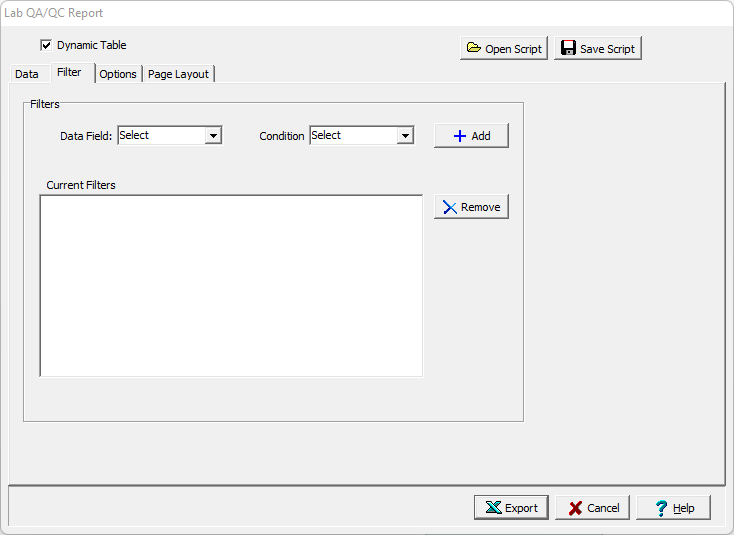The image size is (734, 535).
Task: Click the blue plus Add icon
Action: [x=460, y=136]
